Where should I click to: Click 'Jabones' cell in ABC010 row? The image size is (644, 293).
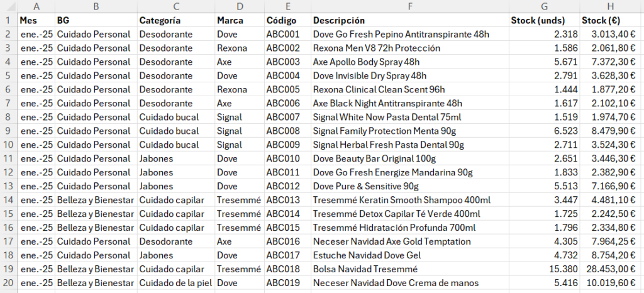pyautogui.click(x=176, y=159)
